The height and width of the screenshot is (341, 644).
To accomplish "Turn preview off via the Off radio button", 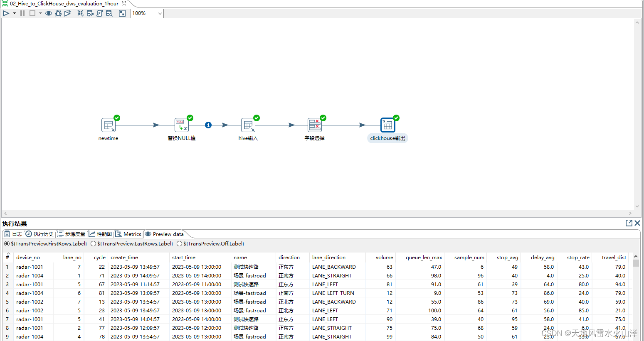I will (x=179, y=243).
